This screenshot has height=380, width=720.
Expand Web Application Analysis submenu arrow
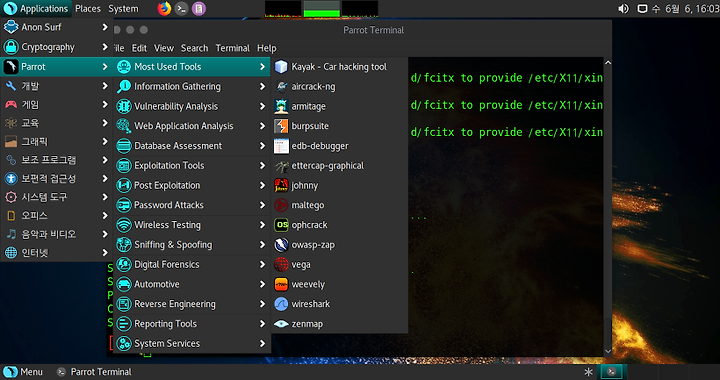click(262, 126)
